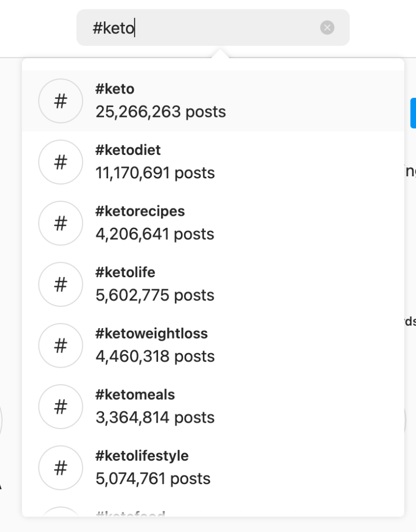Click the hash icon beside #ketoweightloss

[60, 345]
